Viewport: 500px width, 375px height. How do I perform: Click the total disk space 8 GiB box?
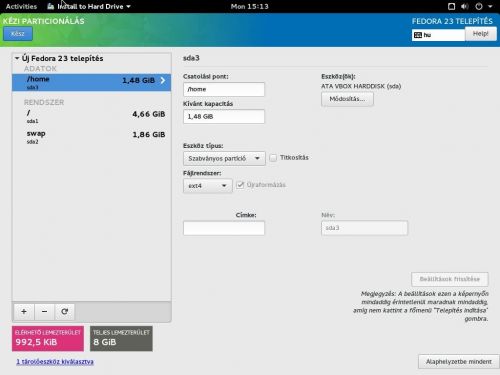[x=121, y=339]
